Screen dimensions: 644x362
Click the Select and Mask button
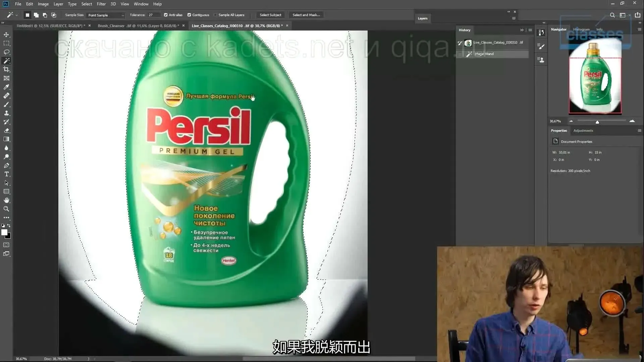click(306, 15)
